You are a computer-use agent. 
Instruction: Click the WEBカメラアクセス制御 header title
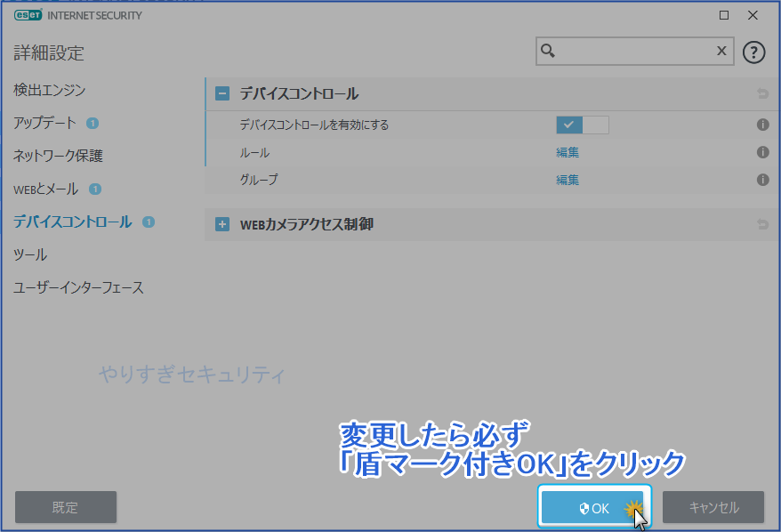pos(306,224)
